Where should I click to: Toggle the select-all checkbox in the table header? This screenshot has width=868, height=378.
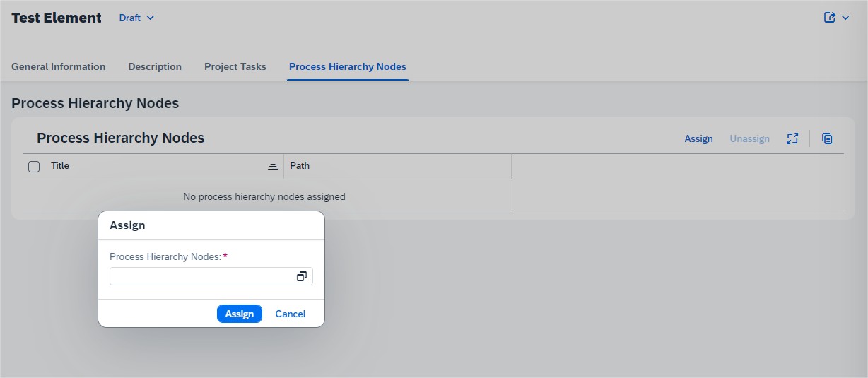coord(34,167)
